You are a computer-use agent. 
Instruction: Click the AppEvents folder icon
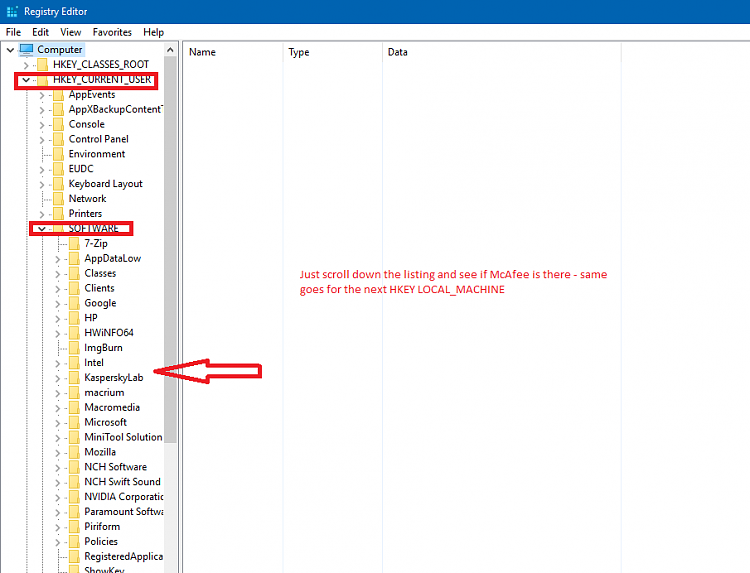coord(58,95)
